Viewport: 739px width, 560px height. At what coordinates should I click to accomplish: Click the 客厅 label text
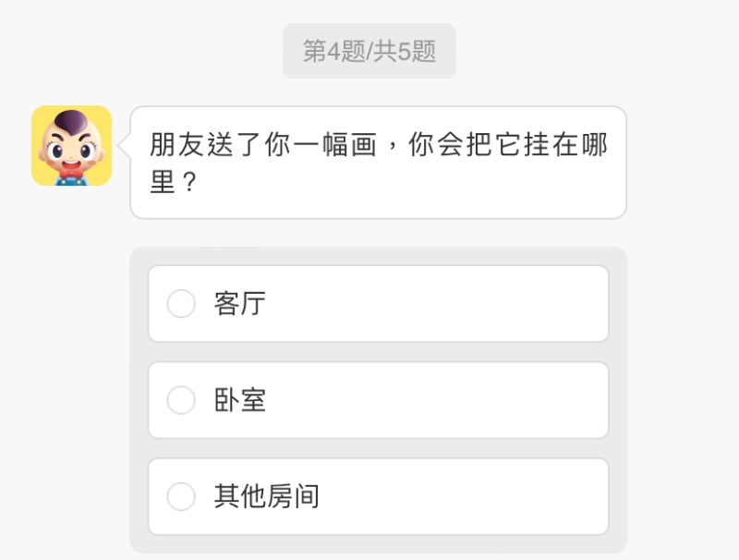tap(240, 304)
